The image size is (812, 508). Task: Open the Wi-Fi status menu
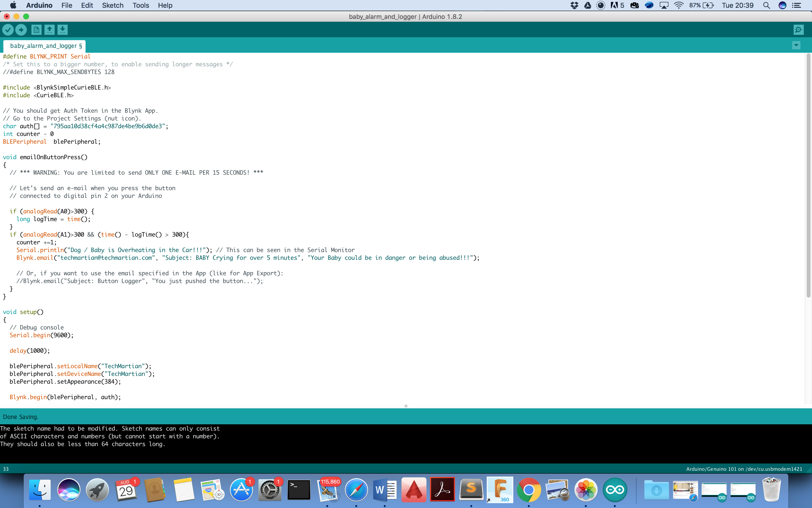tap(678, 5)
